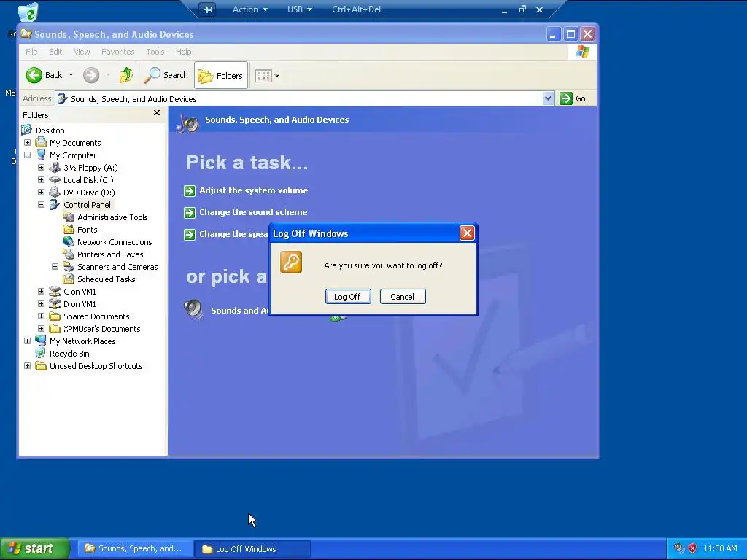The height and width of the screenshot is (560, 747).
Task: Expand My Documents node
Action: click(x=27, y=143)
